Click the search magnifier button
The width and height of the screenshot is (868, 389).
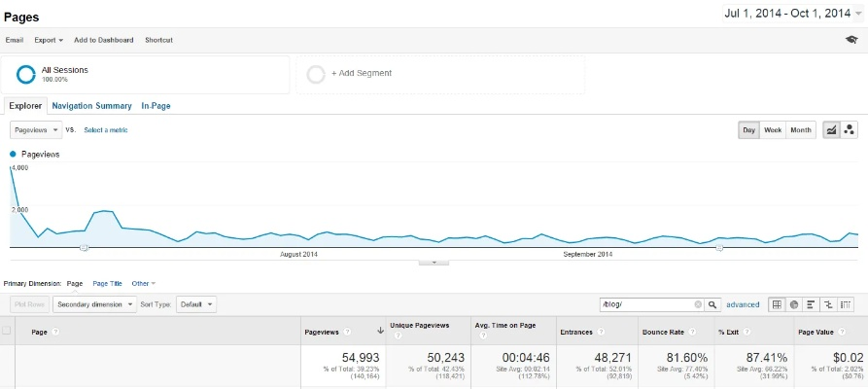coord(712,304)
